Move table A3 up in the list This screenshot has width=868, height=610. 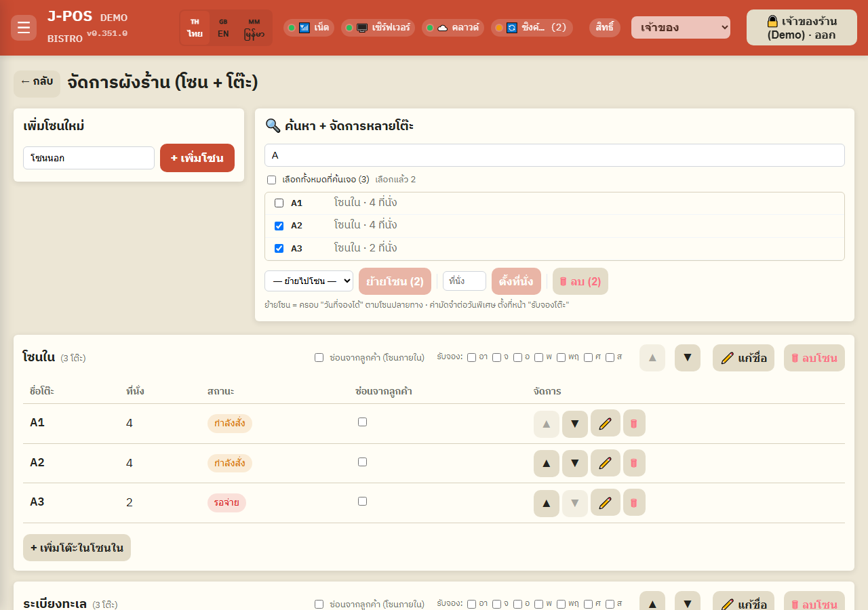pyautogui.click(x=547, y=504)
